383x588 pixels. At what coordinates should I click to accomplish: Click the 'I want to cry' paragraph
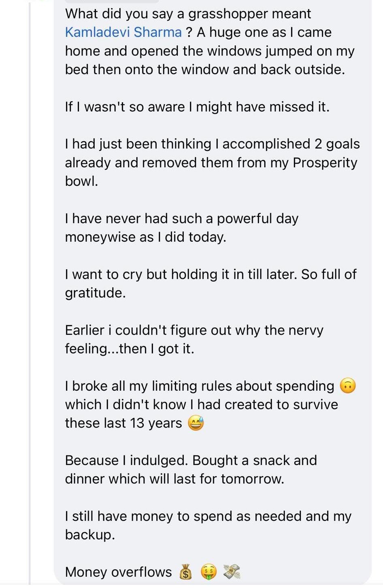click(x=211, y=283)
